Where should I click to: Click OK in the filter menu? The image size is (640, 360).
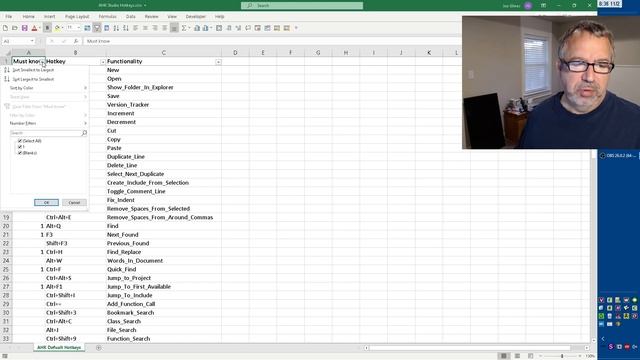coord(47,203)
